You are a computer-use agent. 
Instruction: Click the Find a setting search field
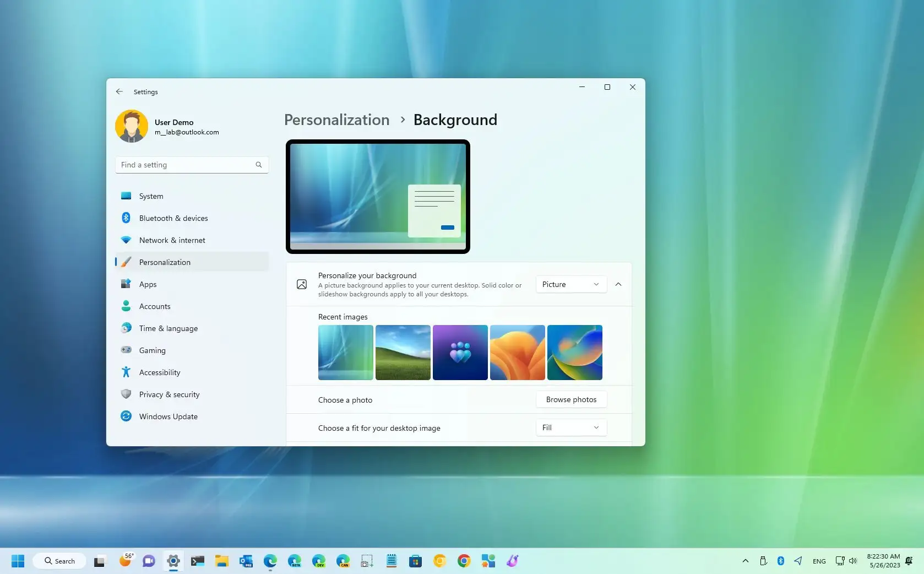coord(192,165)
